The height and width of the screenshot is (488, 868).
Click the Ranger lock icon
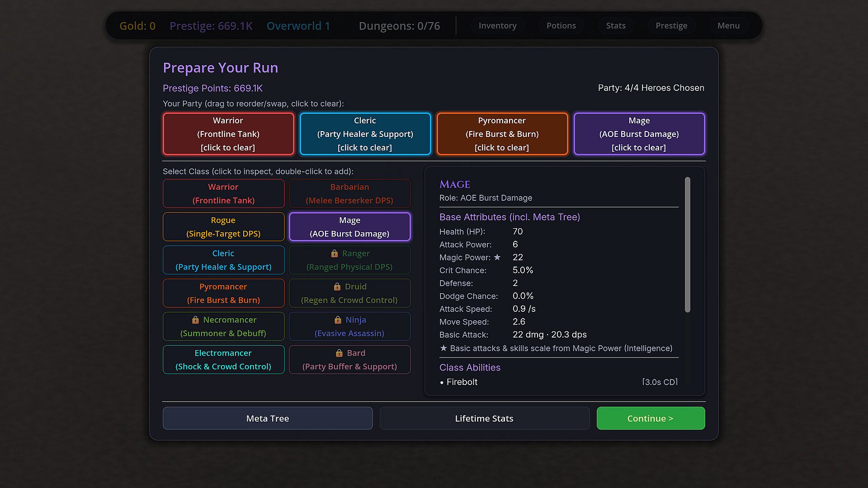[x=335, y=253]
